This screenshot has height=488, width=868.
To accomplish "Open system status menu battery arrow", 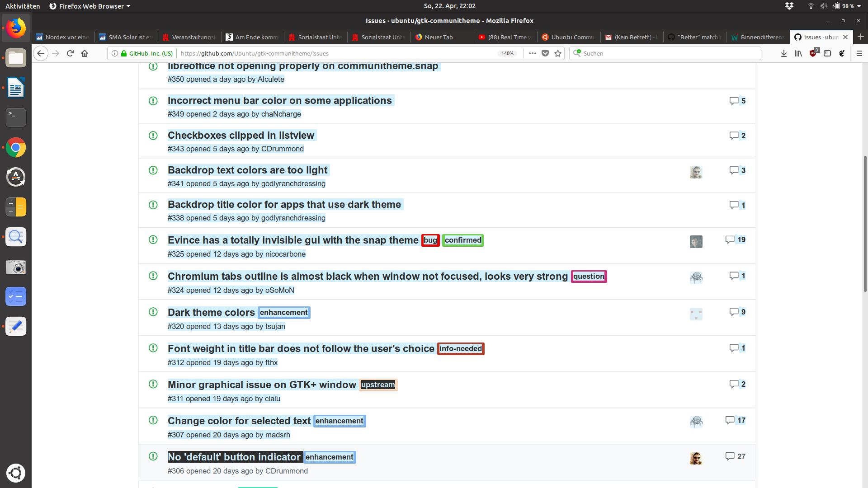I will pyautogui.click(x=859, y=6).
